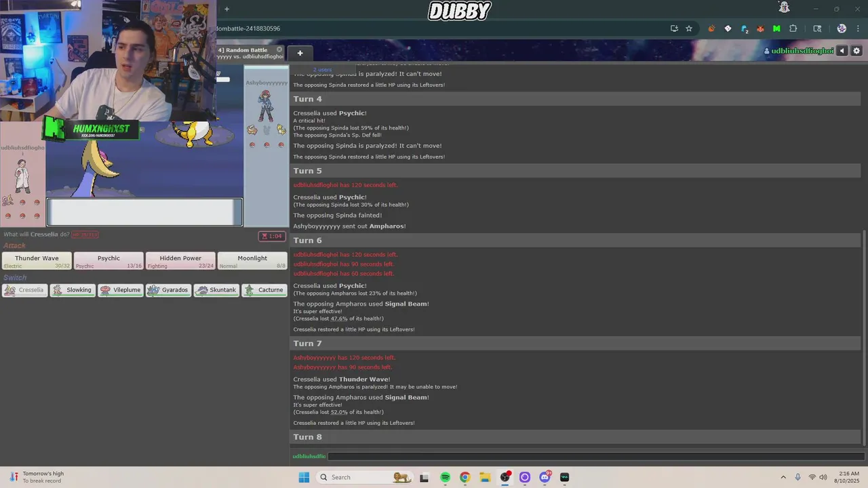Open the tab search icon in the toolbar

point(817,28)
